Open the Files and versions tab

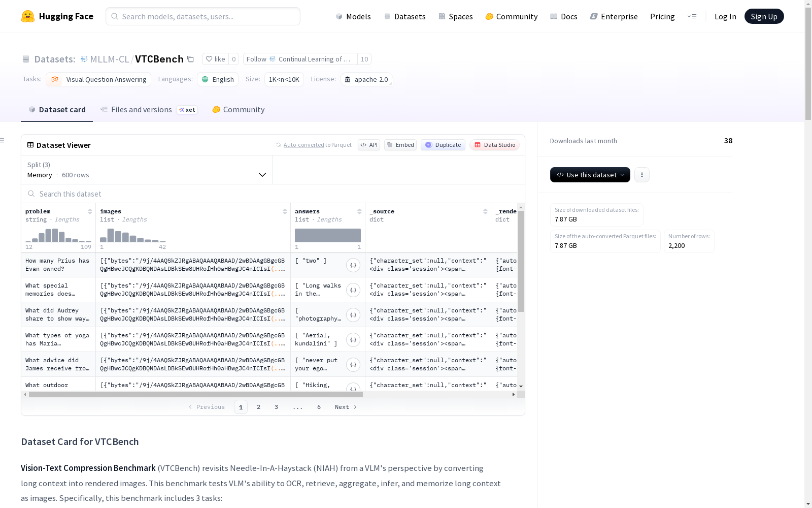point(149,110)
